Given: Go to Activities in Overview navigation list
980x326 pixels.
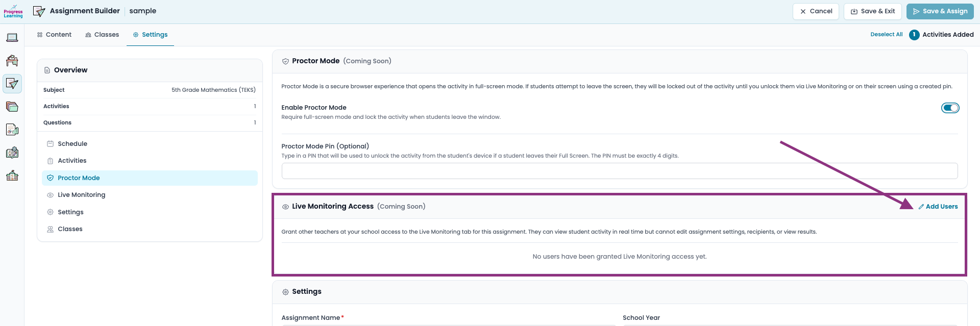Looking at the screenshot, I should click(150, 161).
